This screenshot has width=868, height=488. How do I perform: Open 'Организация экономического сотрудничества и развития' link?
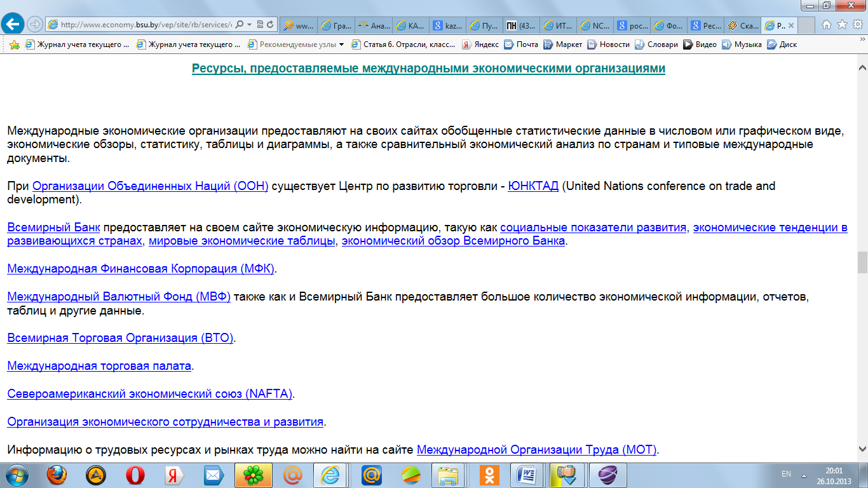(165, 422)
